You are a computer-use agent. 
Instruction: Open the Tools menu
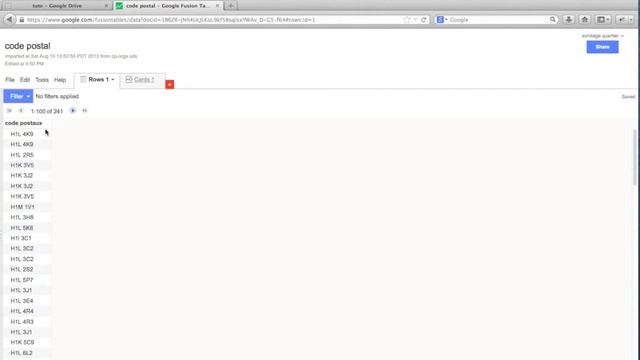[x=42, y=80]
